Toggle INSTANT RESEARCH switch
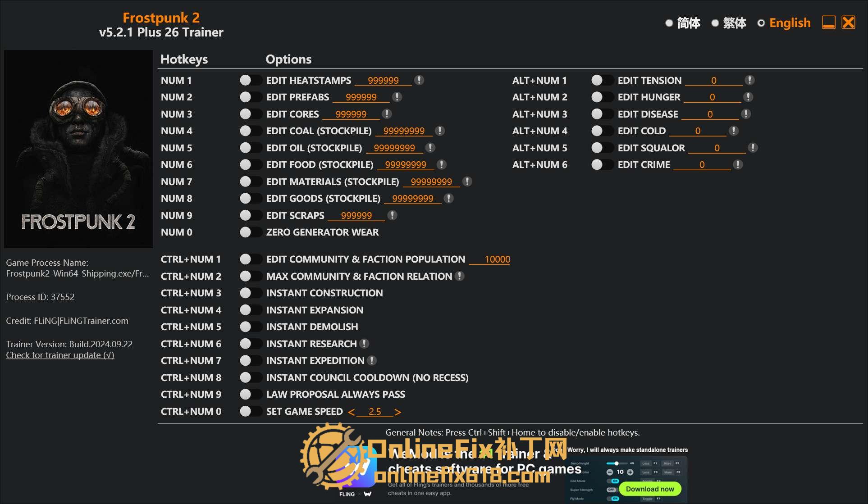Image resolution: width=868 pixels, height=504 pixels. 251,344
